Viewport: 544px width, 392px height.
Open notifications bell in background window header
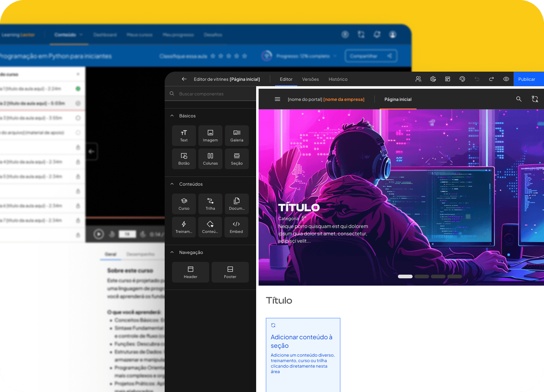(x=377, y=35)
